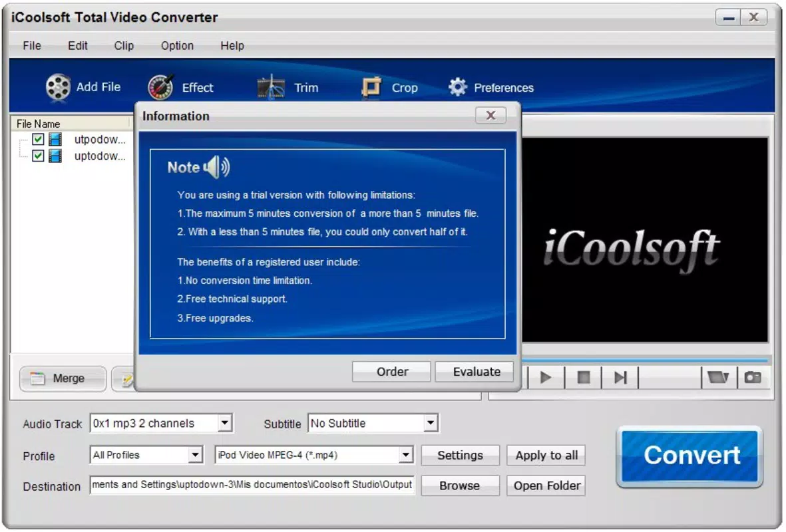Click the Destination path field
Viewport: 786px width, 532px height.
point(252,485)
